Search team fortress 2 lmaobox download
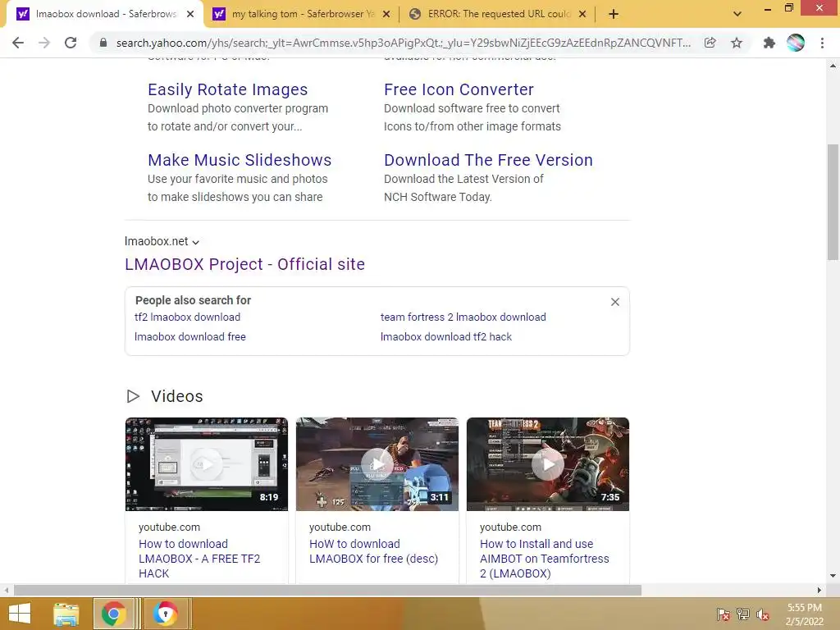 [463, 317]
